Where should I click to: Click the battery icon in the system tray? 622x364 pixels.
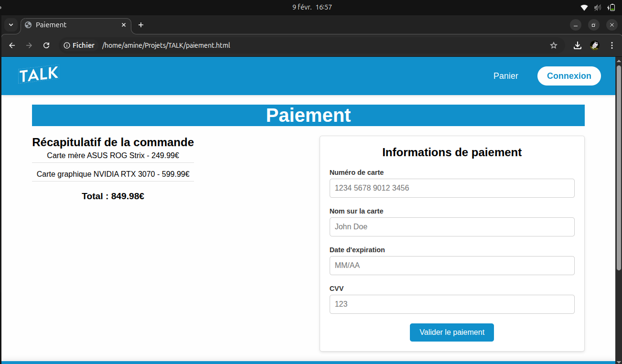[x=612, y=7]
